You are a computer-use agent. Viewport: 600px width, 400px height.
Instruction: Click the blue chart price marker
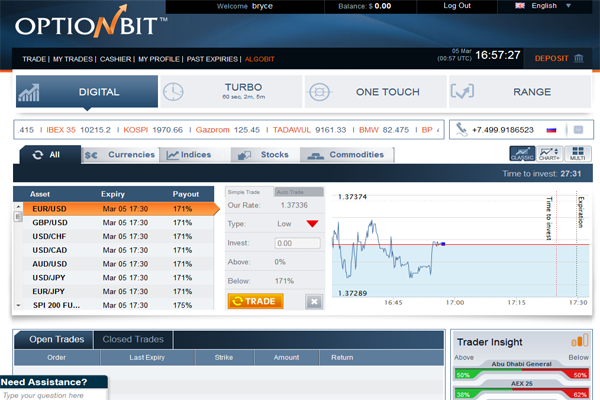443,244
